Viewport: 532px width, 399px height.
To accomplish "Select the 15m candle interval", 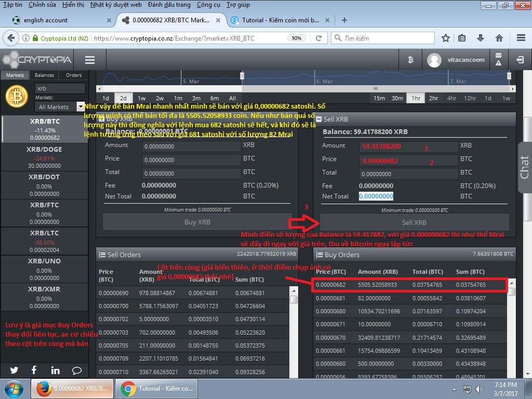I will [379, 98].
